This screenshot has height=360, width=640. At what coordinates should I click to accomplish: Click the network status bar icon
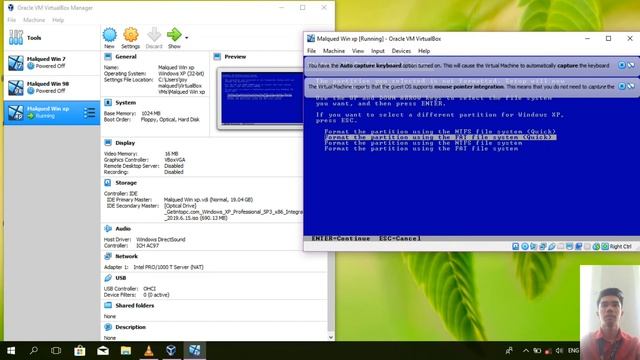coord(543,247)
